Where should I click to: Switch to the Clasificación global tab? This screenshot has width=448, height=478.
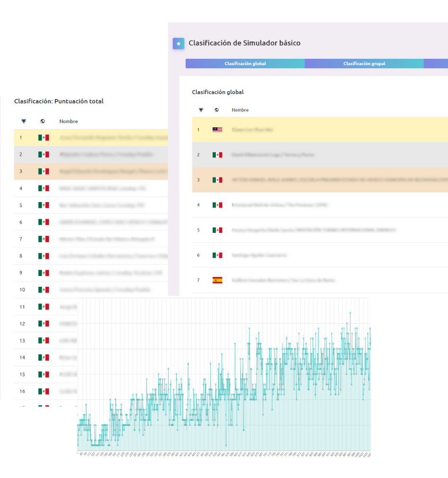pos(245,63)
